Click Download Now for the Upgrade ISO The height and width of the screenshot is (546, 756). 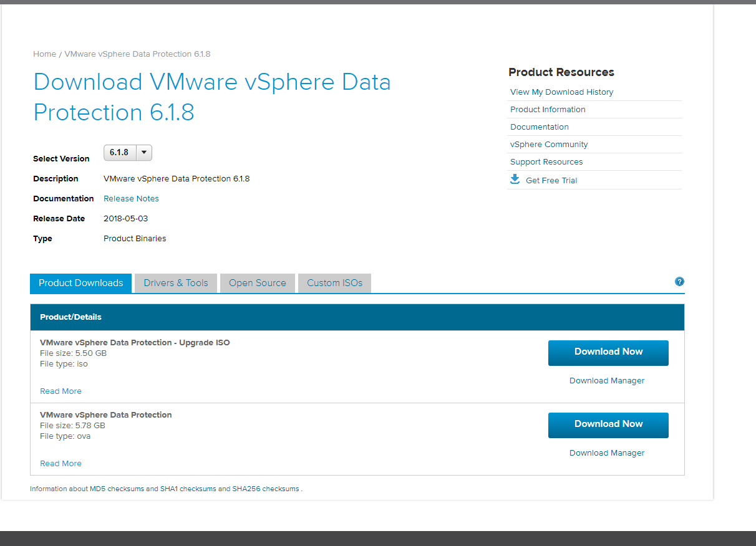point(608,353)
